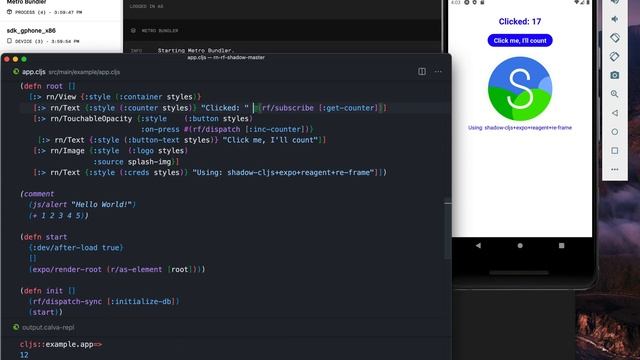Click the Metro Bundler section icon in dev tools log

click(x=133, y=31)
